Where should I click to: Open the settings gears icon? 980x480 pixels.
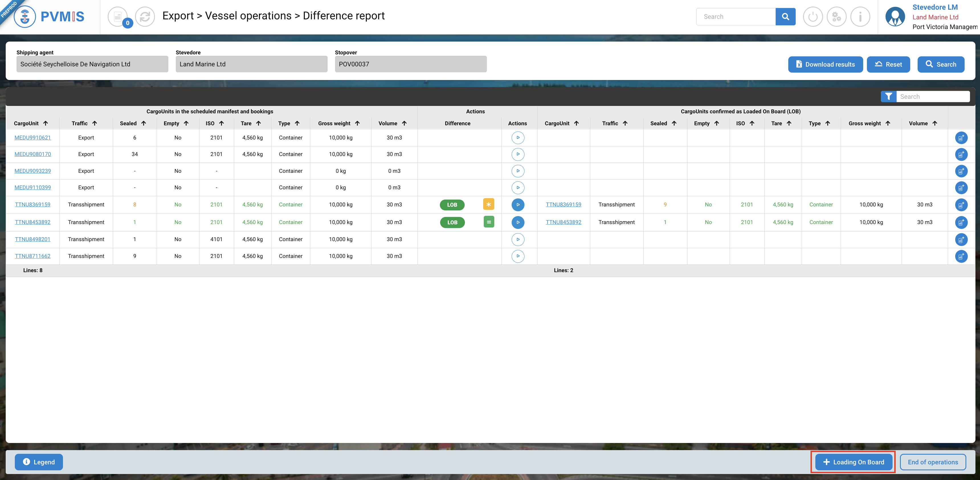(x=836, y=17)
